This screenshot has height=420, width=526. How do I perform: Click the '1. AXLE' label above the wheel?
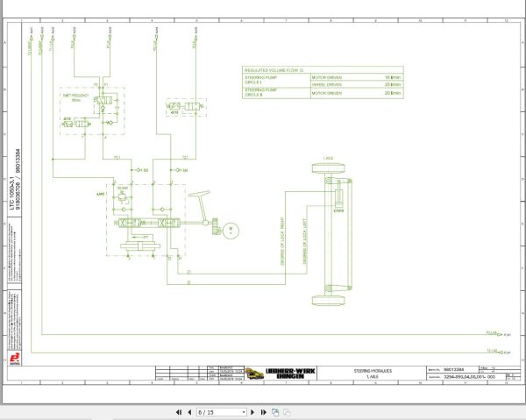pyautogui.click(x=328, y=159)
